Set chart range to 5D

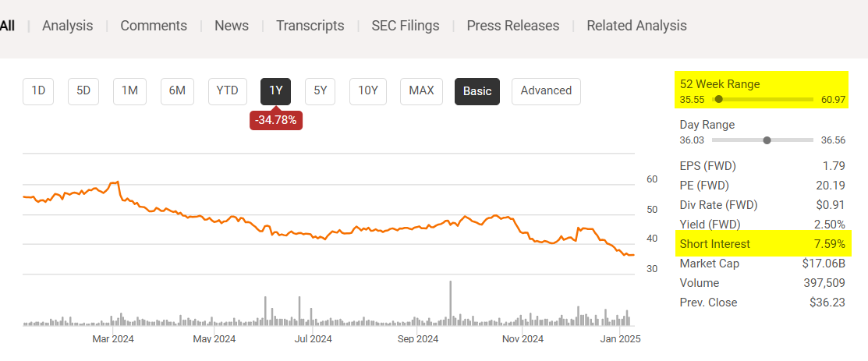83,90
